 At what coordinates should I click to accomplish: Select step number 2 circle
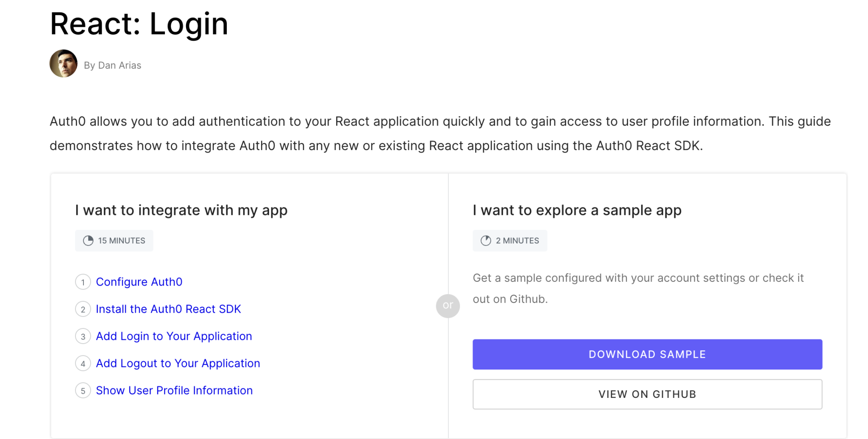point(83,309)
